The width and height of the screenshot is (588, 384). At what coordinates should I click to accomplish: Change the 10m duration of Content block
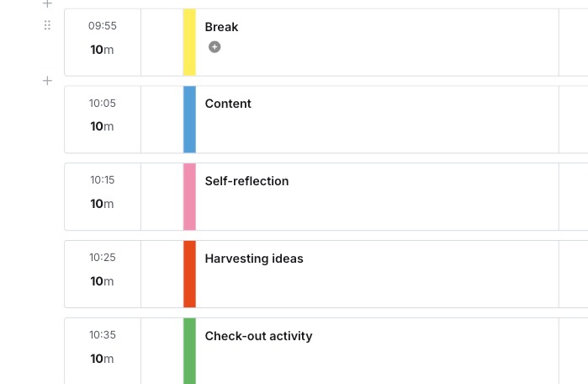tap(103, 127)
